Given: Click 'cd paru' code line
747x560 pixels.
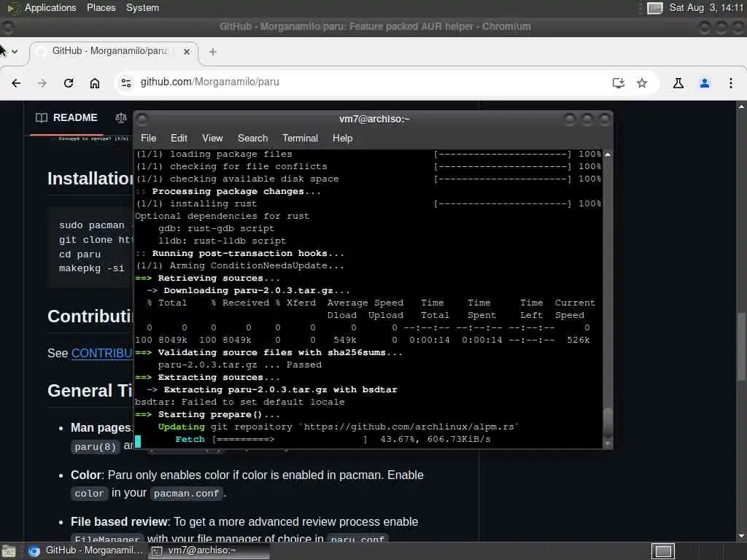Looking at the screenshot, I should [x=80, y=254].
